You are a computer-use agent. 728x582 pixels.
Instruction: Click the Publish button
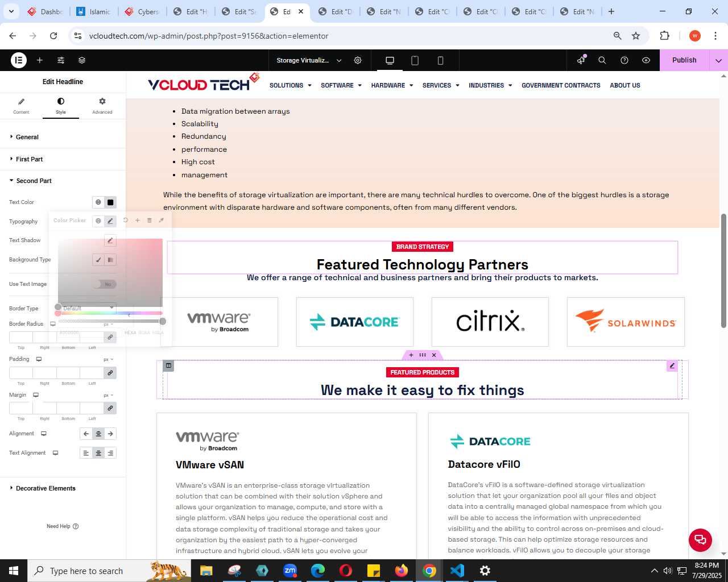pos(684,60)
